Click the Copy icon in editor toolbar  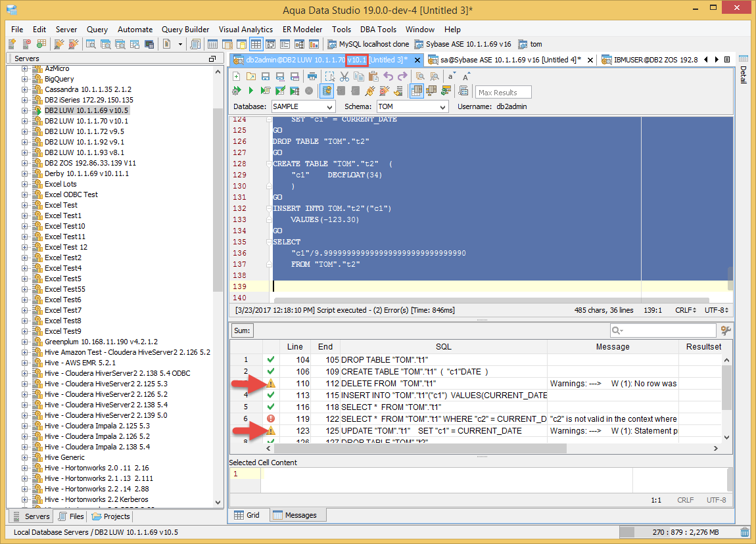coord(359,76)
